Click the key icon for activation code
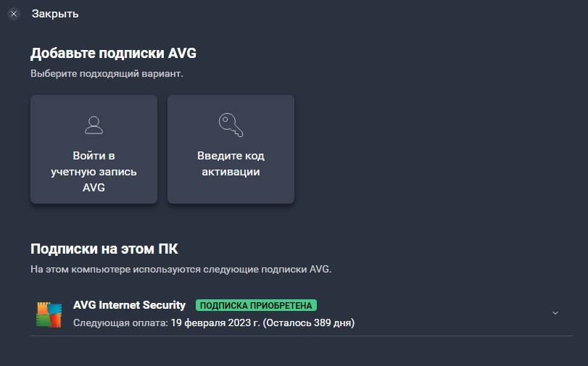 click(x=231, y=125)
